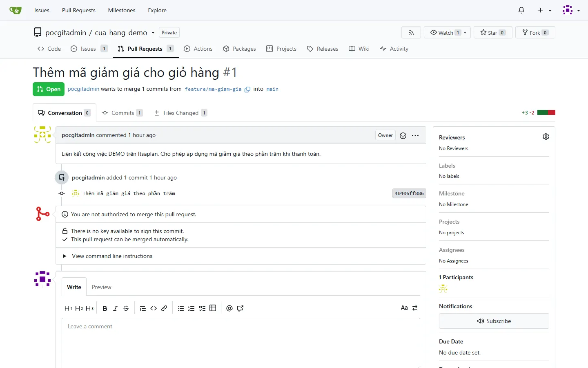Open Actions repository tab

pos(198,49)
